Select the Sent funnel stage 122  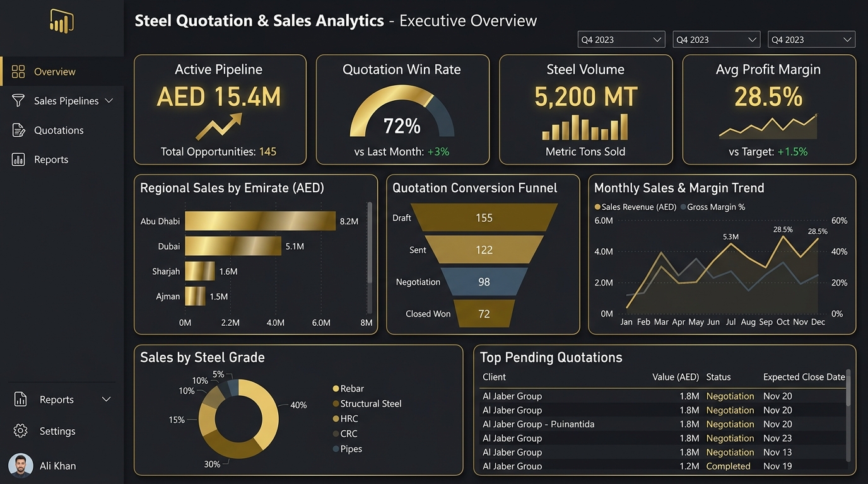484,250
